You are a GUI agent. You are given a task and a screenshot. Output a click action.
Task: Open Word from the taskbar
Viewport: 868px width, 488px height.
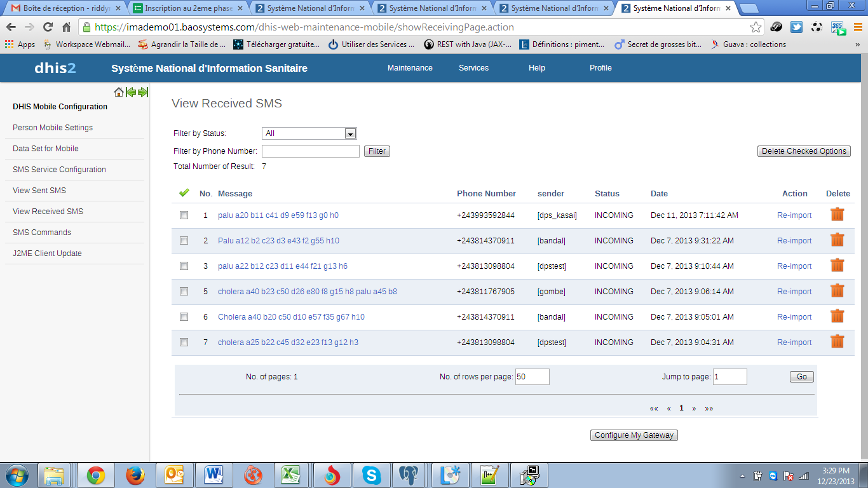click(x=214, y=475)
